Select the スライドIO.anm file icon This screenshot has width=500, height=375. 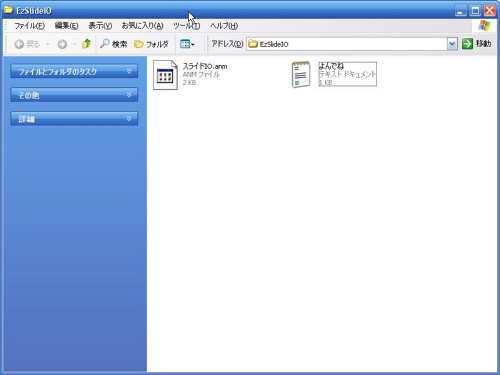pyautogui.click(x=165, y=75)
